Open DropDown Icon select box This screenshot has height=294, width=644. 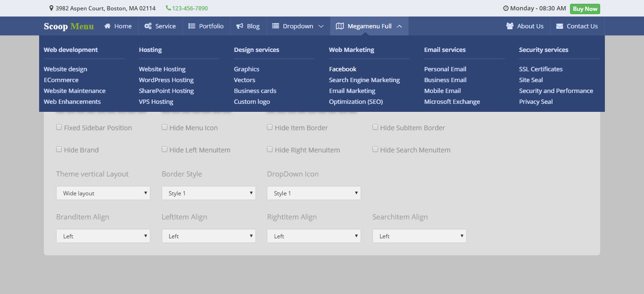[x=314, y=193]
